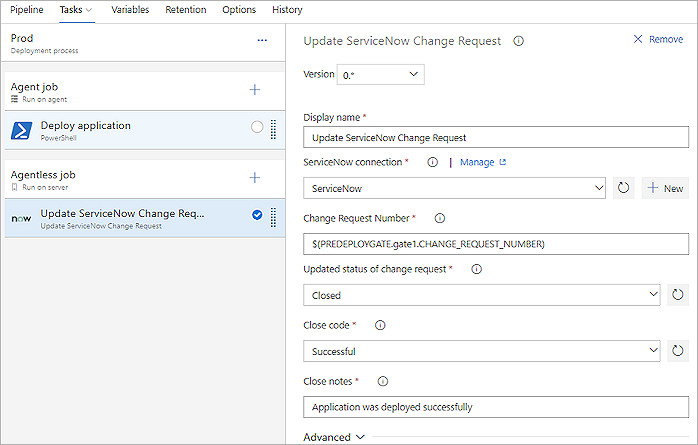The width and height of the screenshot is (698, 445).
Task: Show info for Close code field
Action: click(x=380, y=325)
